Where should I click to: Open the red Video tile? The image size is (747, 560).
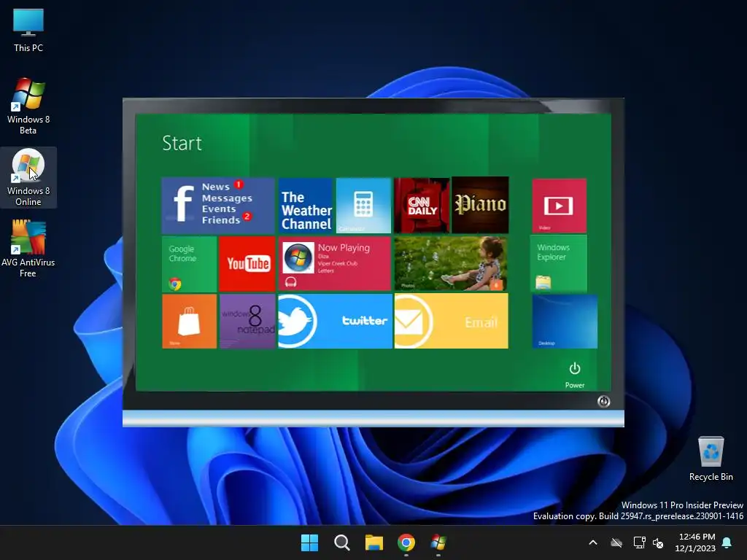tap(559, 205)
